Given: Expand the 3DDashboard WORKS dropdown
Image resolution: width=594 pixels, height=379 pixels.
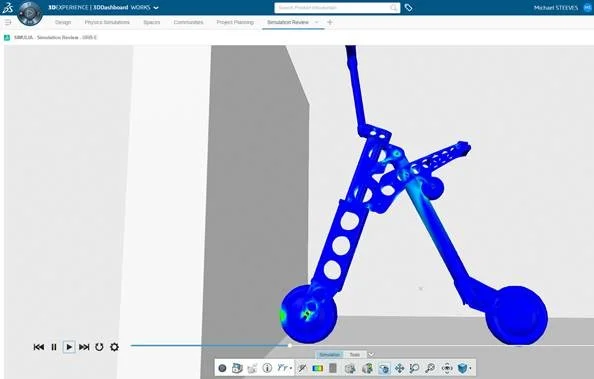Looking at the screenshot, I should 156,8.
